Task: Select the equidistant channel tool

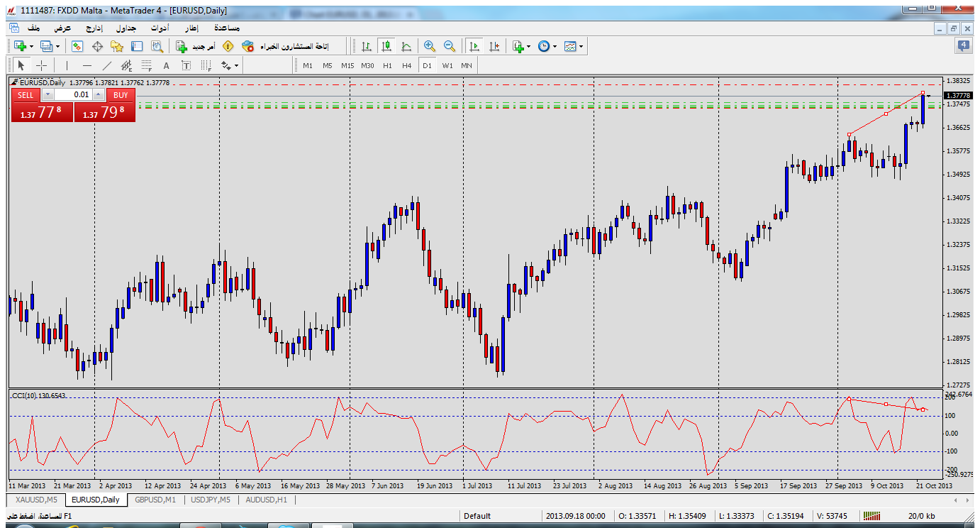Action: click(127, 65)
